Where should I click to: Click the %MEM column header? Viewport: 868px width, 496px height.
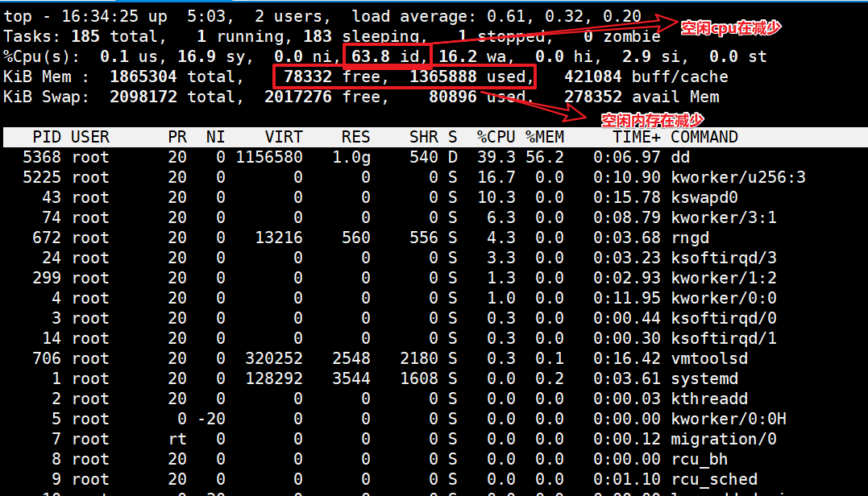[545, 137]
